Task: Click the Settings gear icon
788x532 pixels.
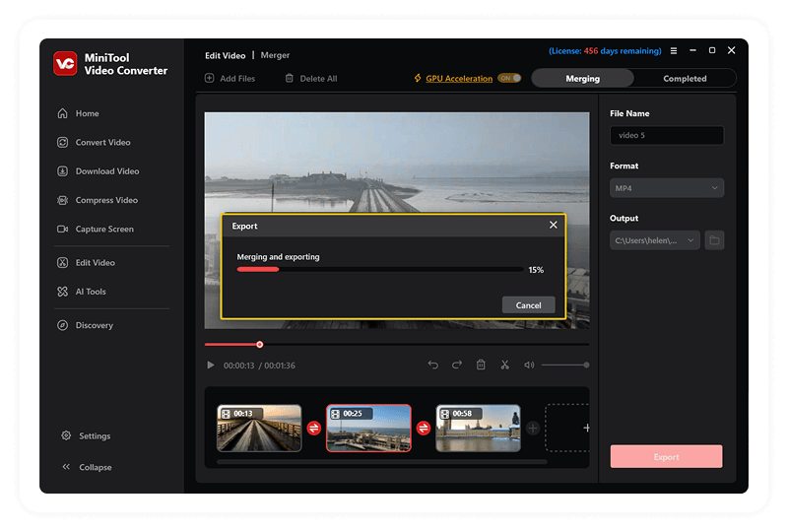Action: click(x=66, y=435)
